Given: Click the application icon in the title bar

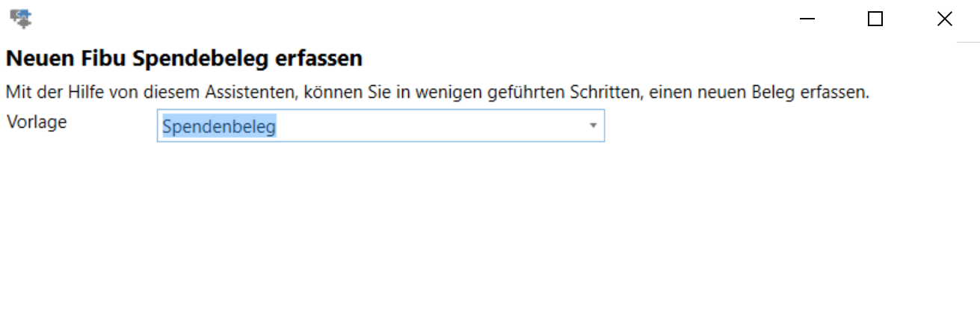Looking at the screenshot, I should 20,19.
